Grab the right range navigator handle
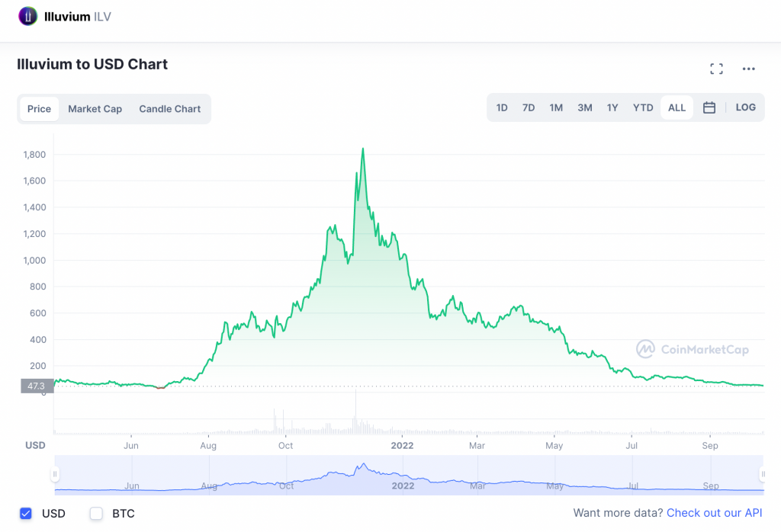This screenshot has height=532, width=781. pyautogui.click(x=763, y=474)
